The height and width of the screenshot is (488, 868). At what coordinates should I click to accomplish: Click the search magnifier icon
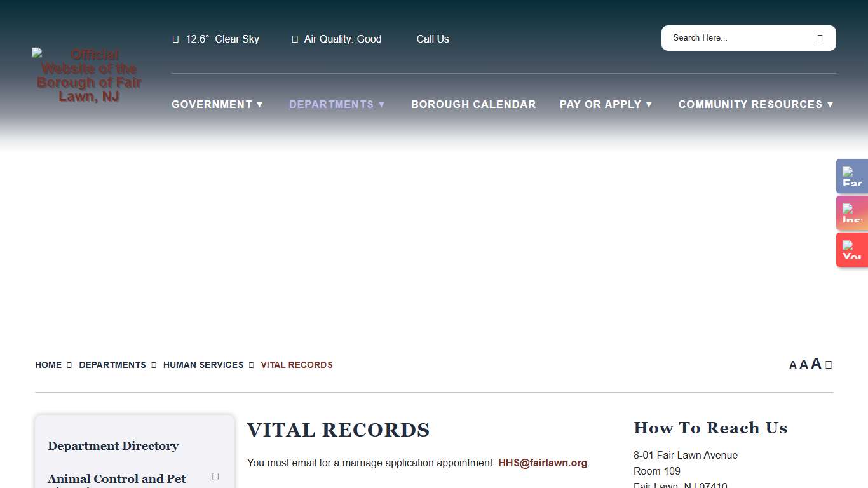coord(820,38)
